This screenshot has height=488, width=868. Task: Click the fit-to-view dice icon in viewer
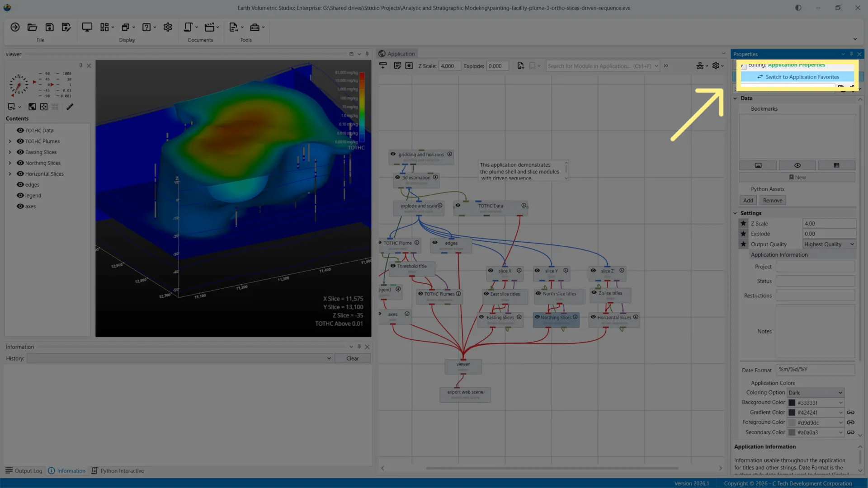(x=44, y=107)
